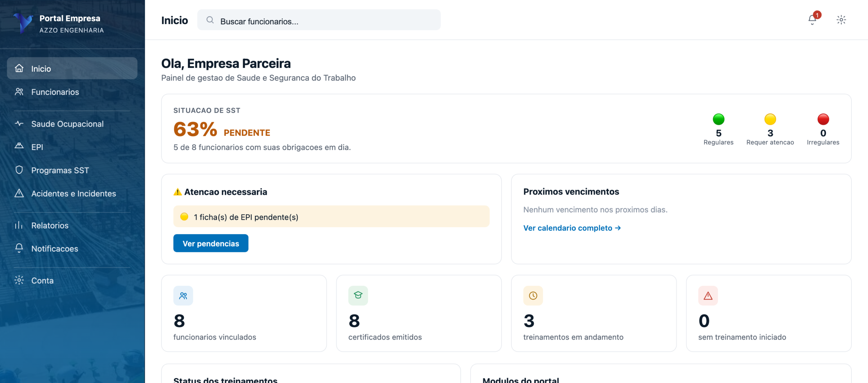Viewport: 868px width, 383px height.
Task: Click the Acidentes e Incidentes triangle icon
Action: click(19, 193)
